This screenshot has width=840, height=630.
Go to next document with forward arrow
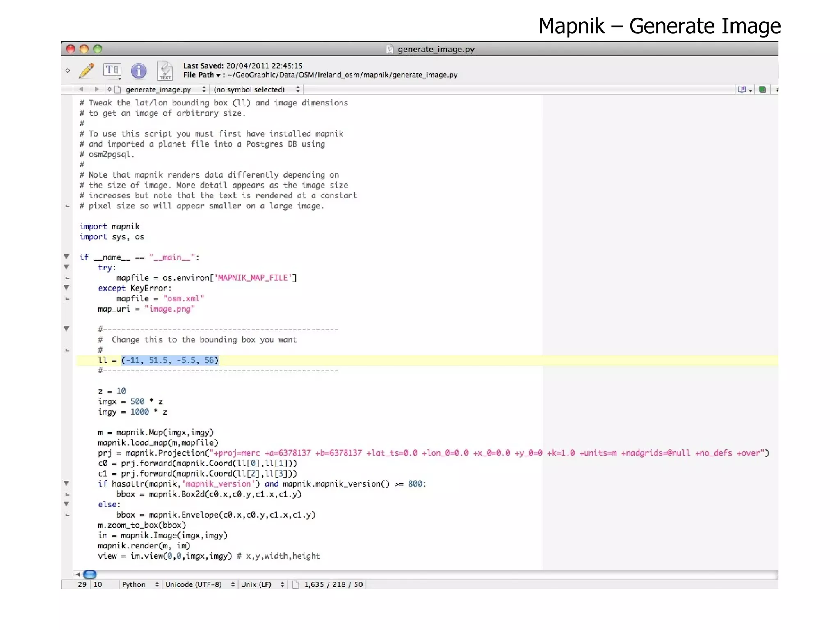click(x=97, y=89)
